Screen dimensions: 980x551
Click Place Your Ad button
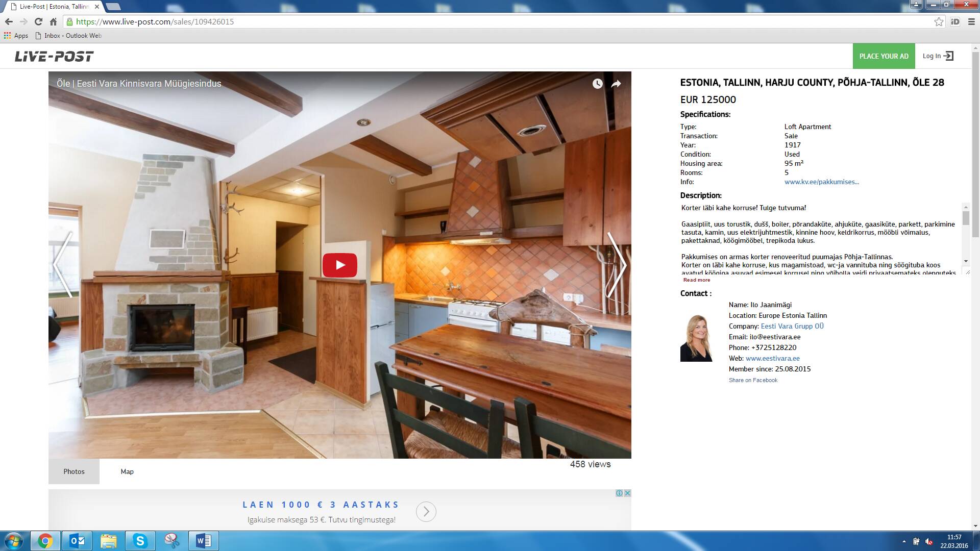(x=884, y=56)
